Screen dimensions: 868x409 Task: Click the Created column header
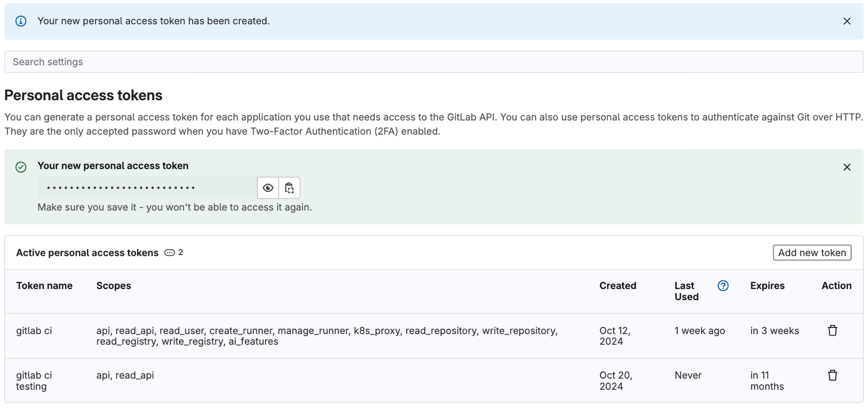(618, 286)
